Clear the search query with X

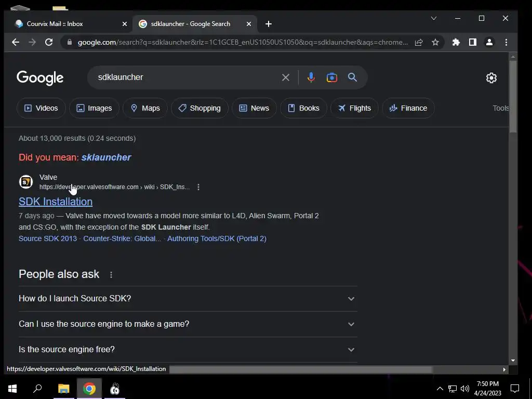pos(286,77)
